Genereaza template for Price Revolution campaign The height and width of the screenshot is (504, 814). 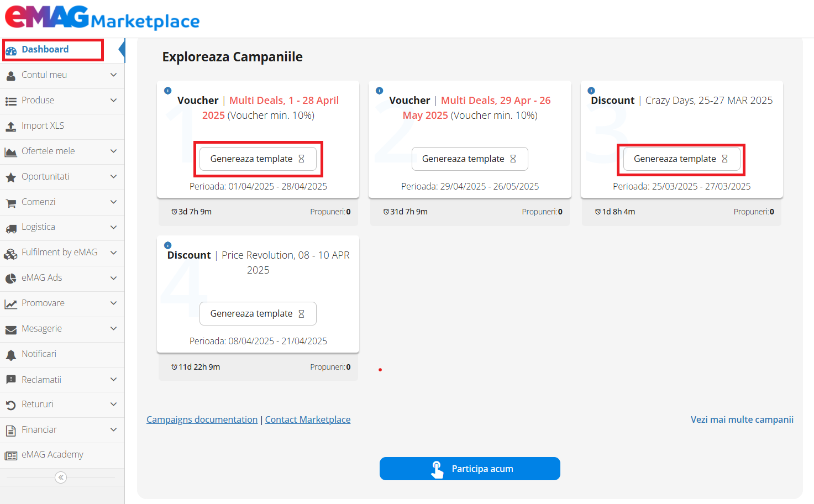[x=258, y=313]
